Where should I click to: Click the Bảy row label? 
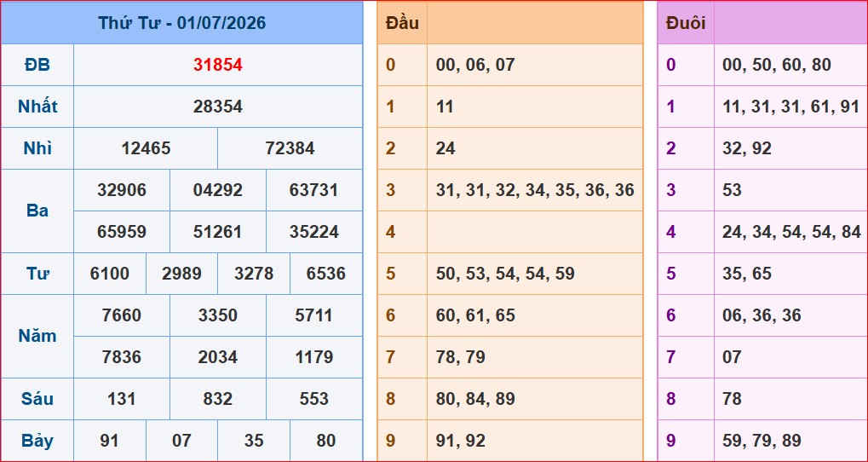click(37, 441)
